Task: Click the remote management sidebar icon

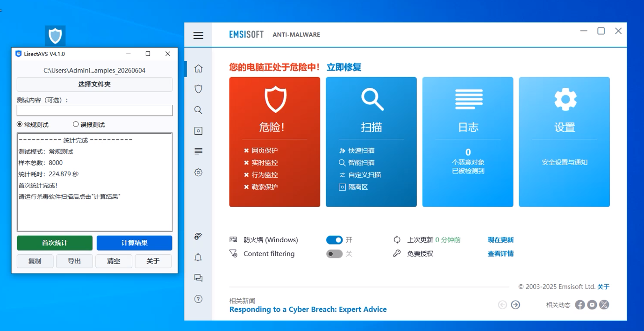Action: click(198, 237)
